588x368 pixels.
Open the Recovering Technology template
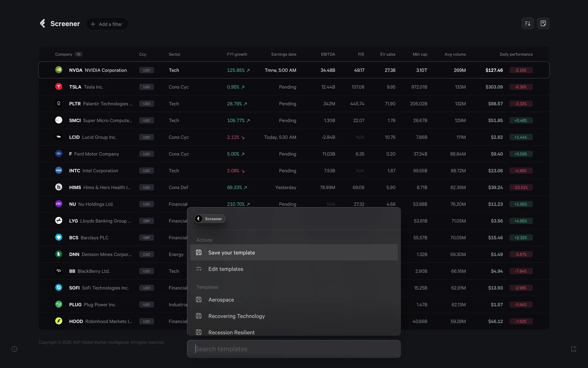tap(236, 316)
